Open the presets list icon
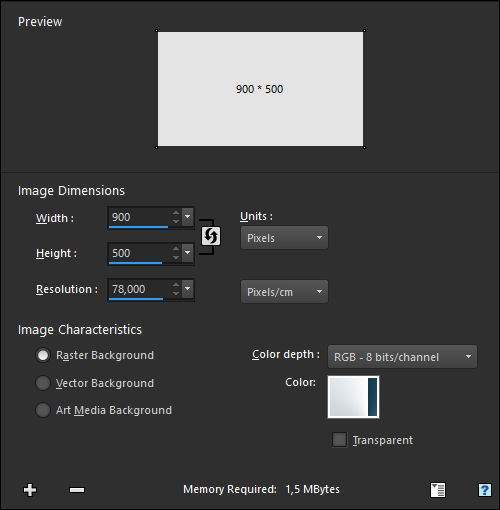This screenshot has width=500, height=510. pos(438,490)
